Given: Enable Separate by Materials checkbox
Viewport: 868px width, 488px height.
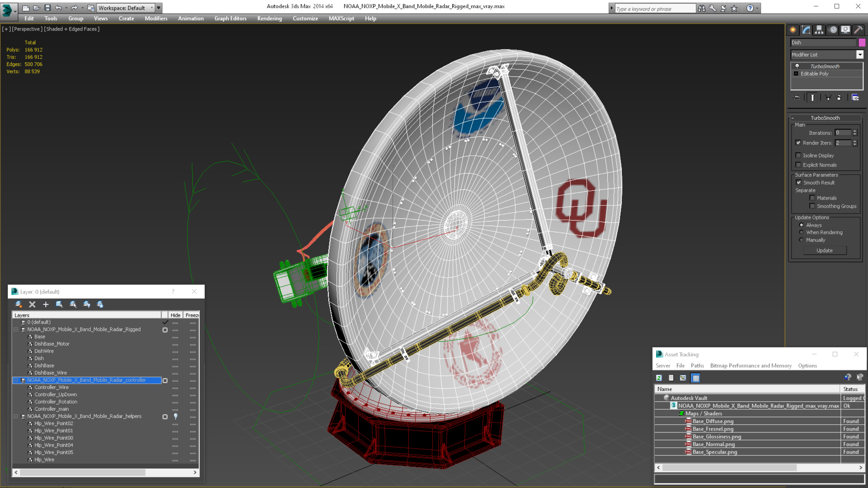Looking at the screenshot, I should (812, 198).
